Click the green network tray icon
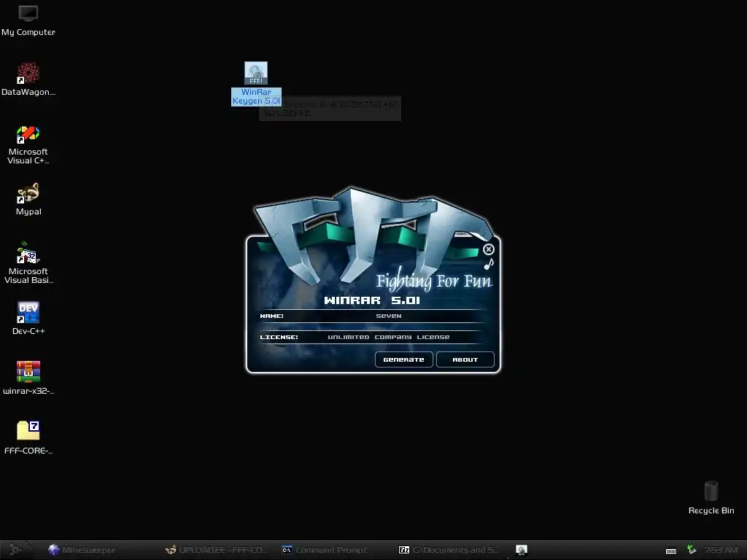747x560 pixels. tap(692, 550)
